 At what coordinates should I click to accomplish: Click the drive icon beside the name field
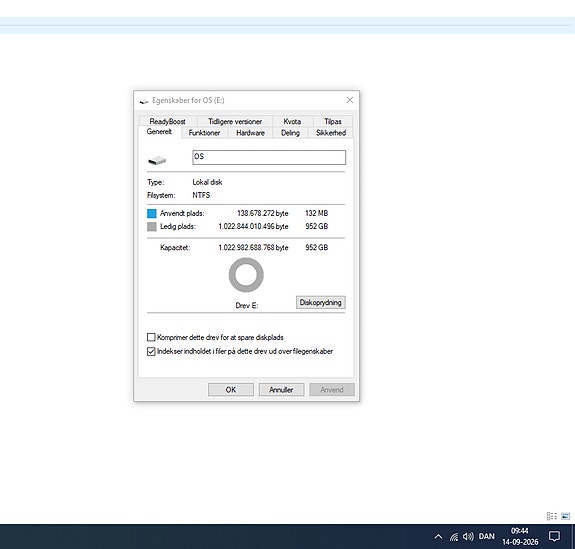[x=157, y=160]
